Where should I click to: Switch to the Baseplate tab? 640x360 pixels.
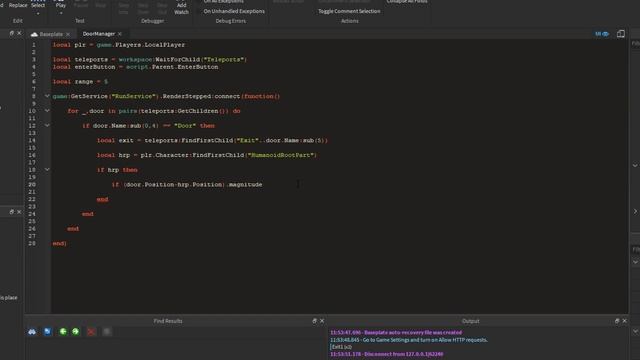(51, 34)
